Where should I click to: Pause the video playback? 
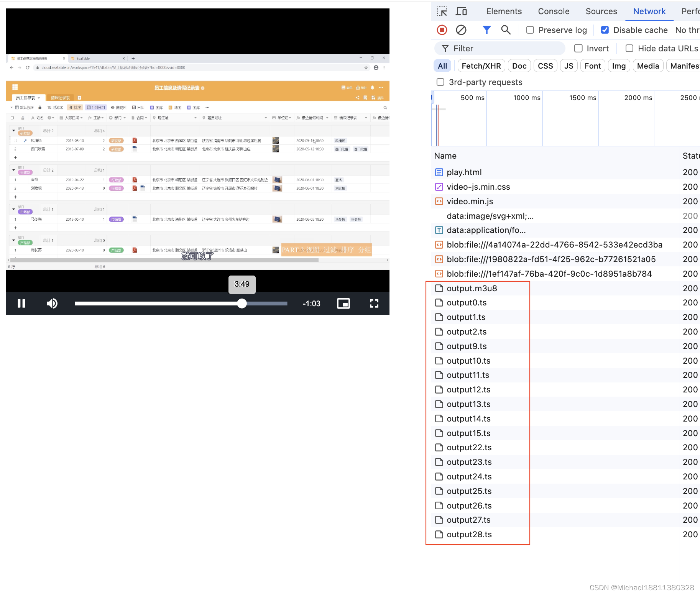pyautogui.click(x=21, y=304)
